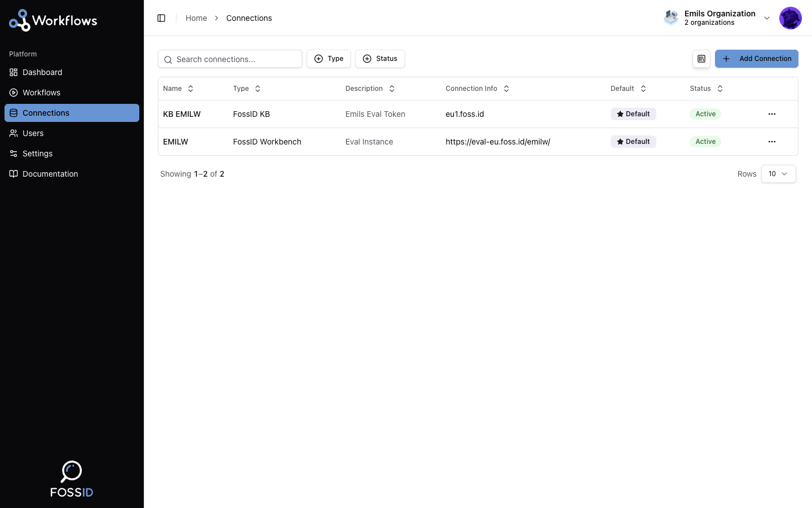The width and height of the screenshot is (812, 508).
Task: Click the organization logo icon
Action: click(671, 18)
